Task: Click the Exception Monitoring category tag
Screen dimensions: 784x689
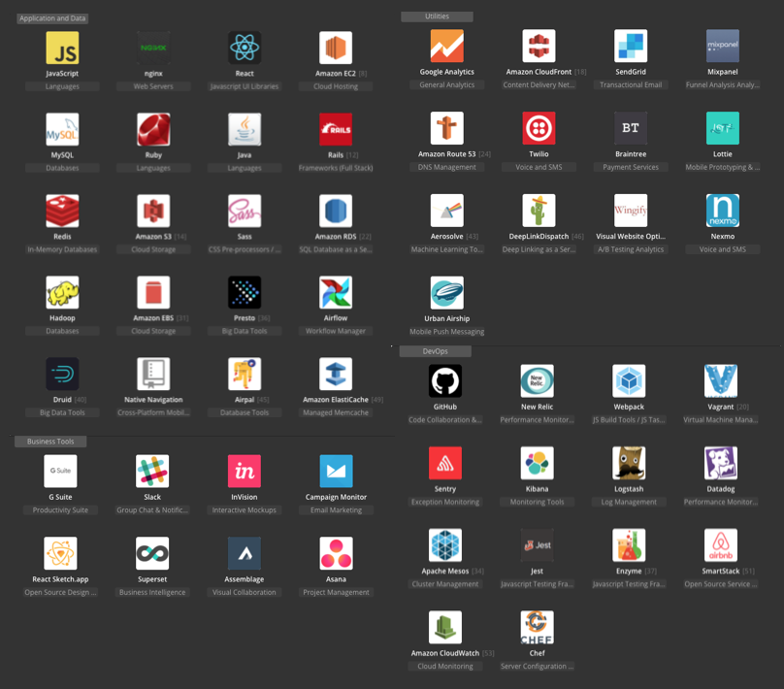Action: coord(445,502)
